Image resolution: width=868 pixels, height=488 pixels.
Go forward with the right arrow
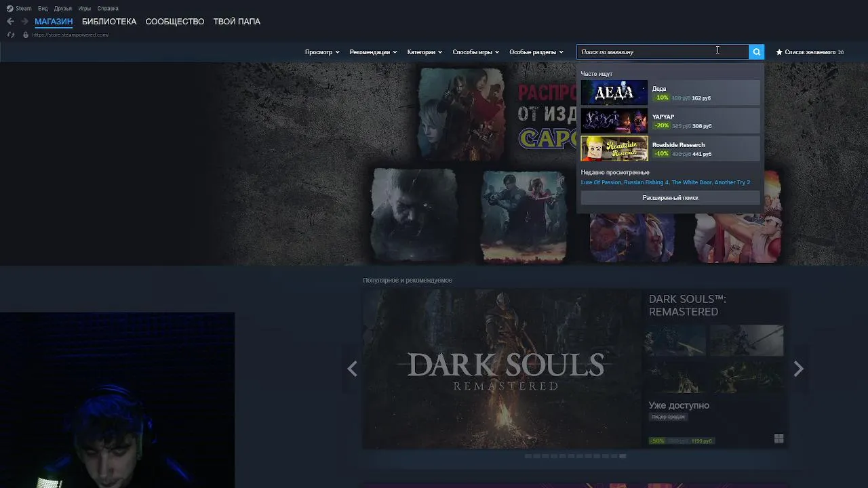click(x=24, y=21)
